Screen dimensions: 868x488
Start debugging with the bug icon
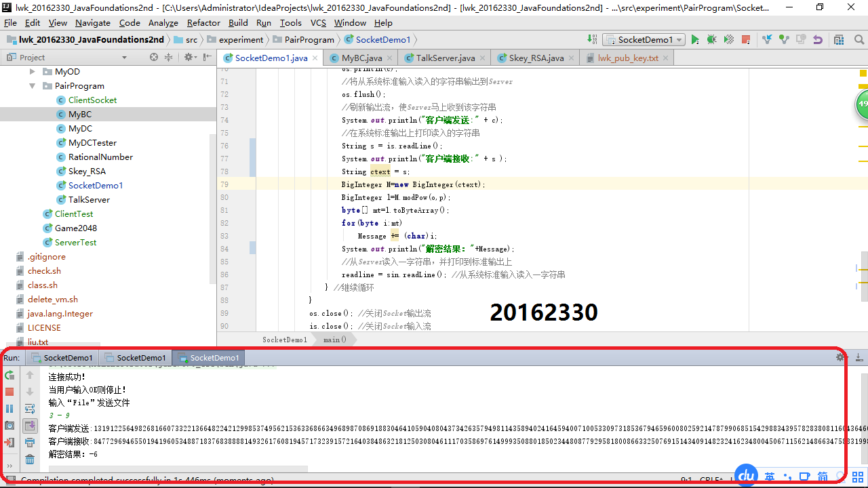point(711,39)
